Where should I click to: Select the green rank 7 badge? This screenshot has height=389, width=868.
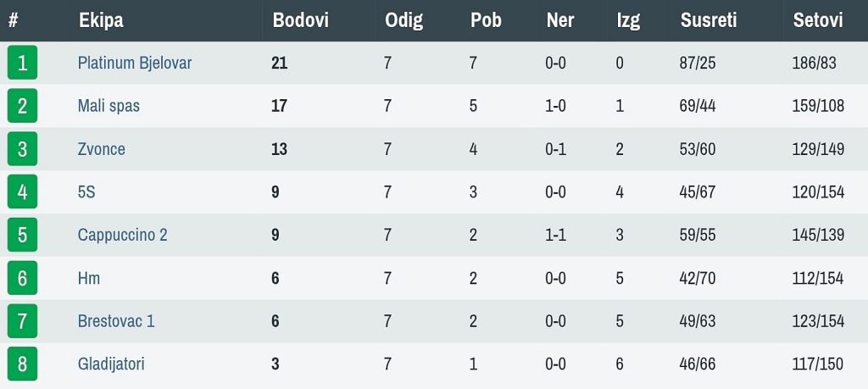tap(22, 321)
